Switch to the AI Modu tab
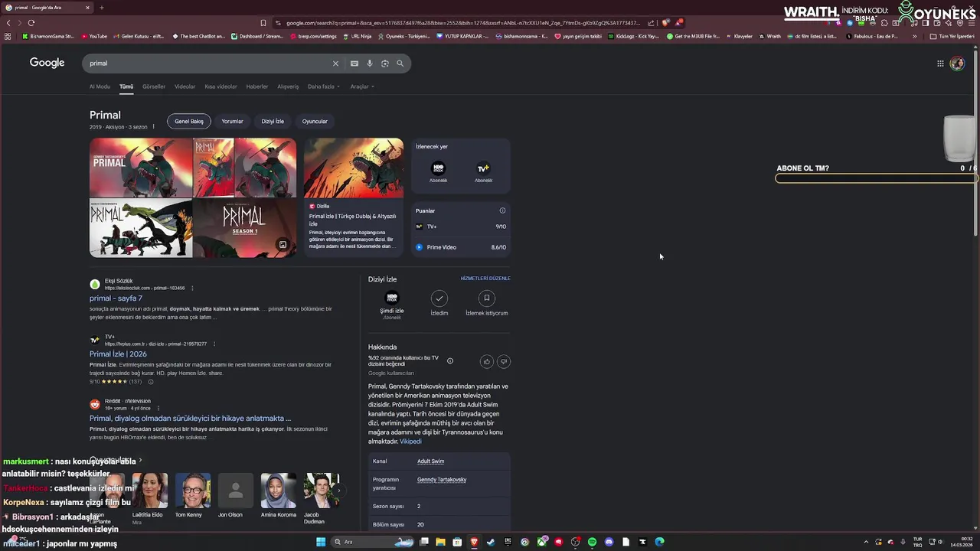Viewport: 980px width, 551px height. (100, 86)
